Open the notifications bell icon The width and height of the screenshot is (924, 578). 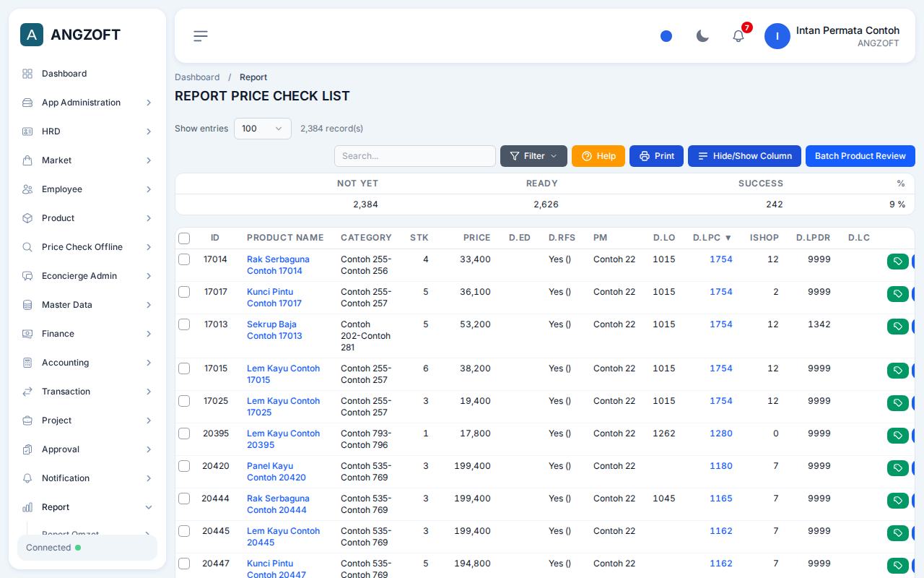point(738,36)
